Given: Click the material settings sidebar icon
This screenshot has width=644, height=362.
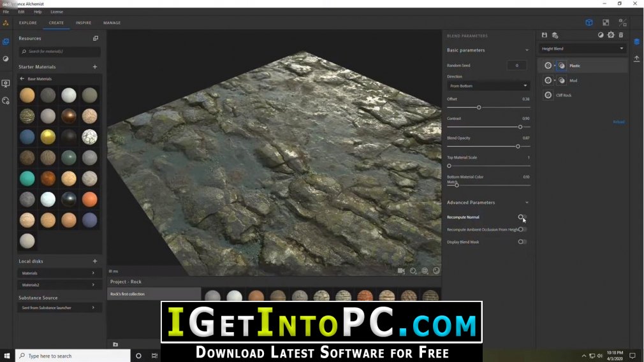Looking at the screenshot, I should point(6,101).
